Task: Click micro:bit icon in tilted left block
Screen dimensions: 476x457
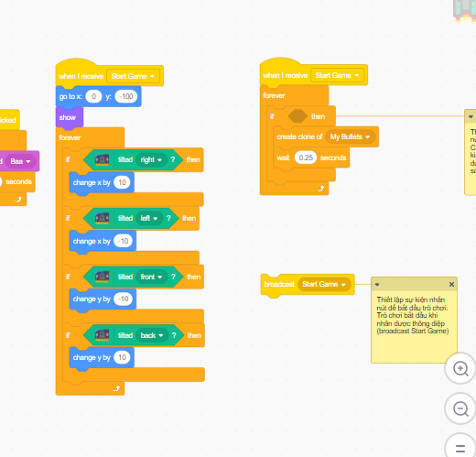Action: click(102, 218)
